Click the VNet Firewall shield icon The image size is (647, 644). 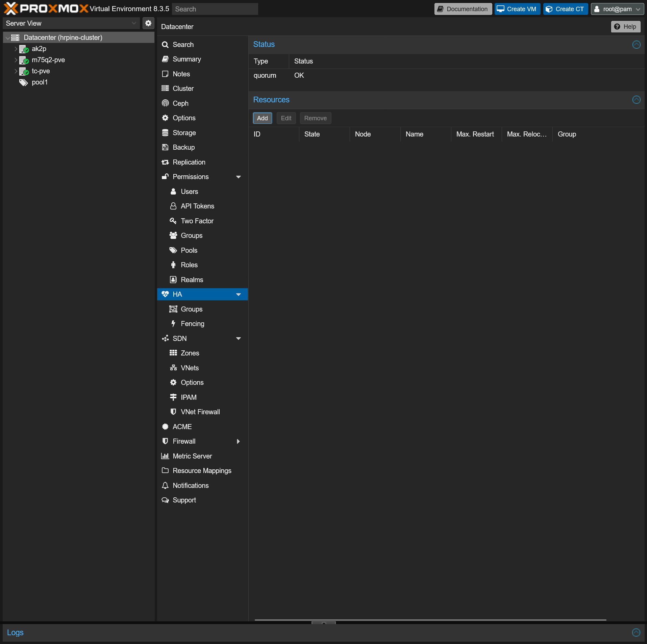pos(173,412)
